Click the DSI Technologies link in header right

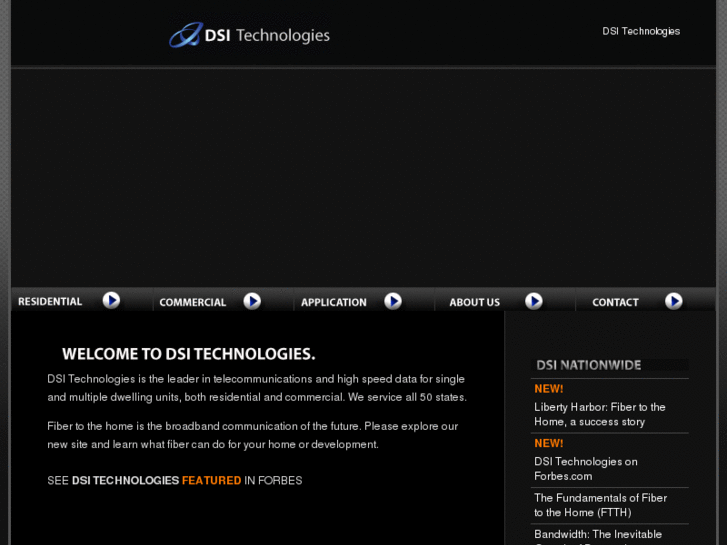point(641,31)
